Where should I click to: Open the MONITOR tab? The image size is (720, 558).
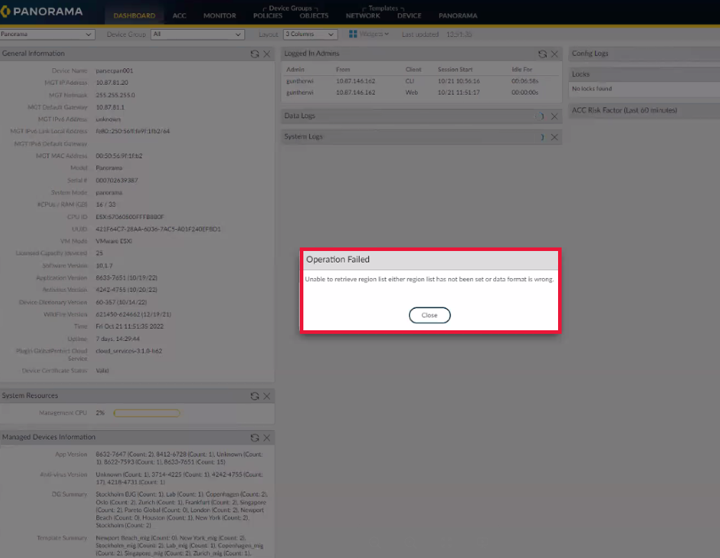pos(219,16)
